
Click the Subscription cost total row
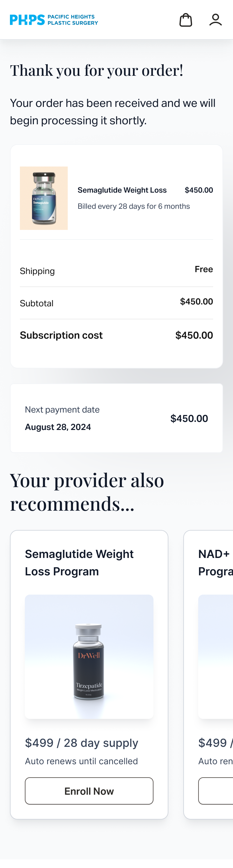point(116,335)
